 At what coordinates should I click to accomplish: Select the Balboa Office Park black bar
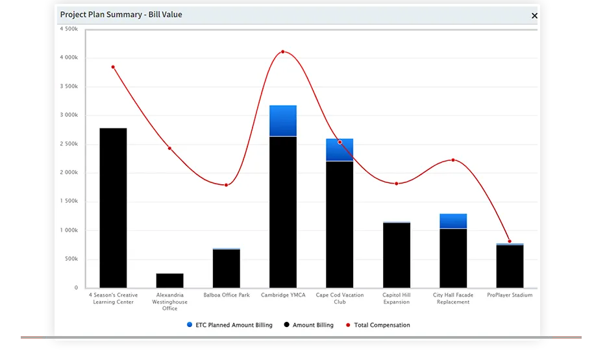(227, 269)
